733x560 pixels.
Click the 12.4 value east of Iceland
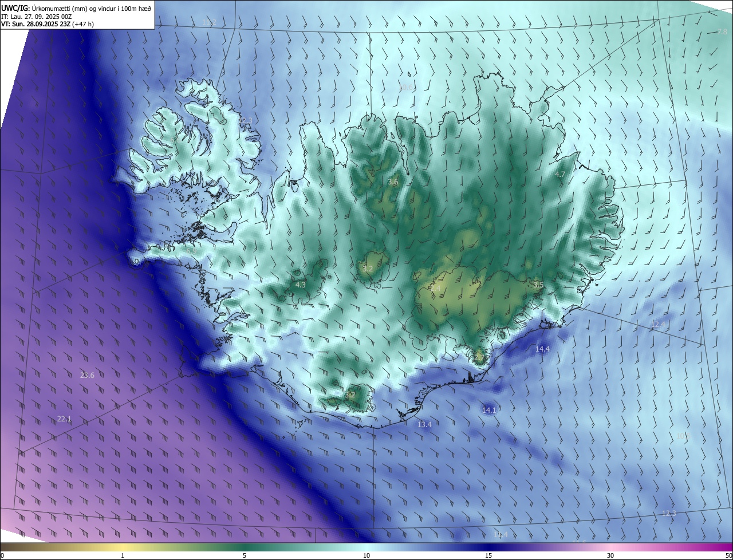click(x=658, y=324)
